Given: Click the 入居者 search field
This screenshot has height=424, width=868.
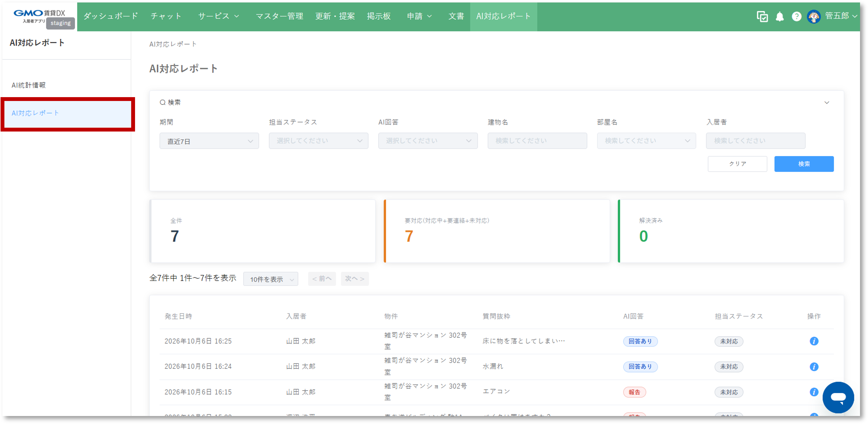Looking at the screenshot, I should click(x=756, y=141).
